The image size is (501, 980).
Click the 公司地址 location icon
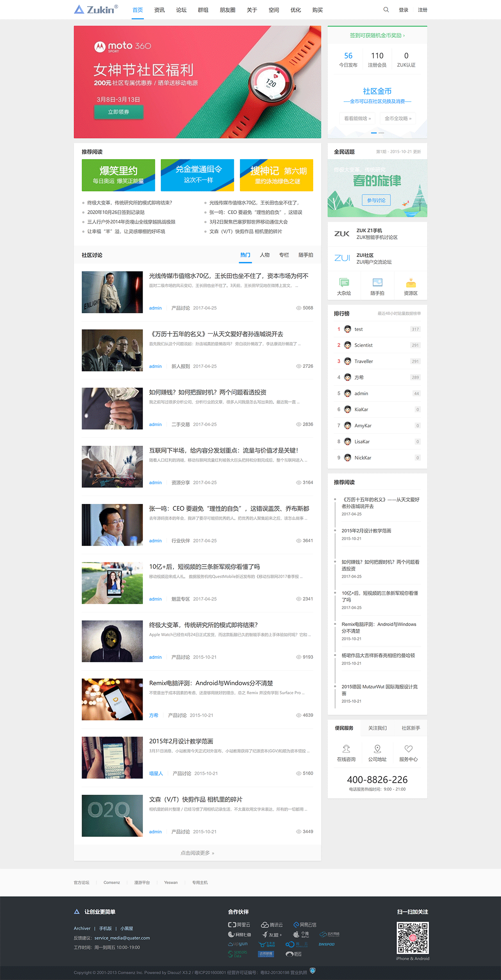(x=377, y=749)
